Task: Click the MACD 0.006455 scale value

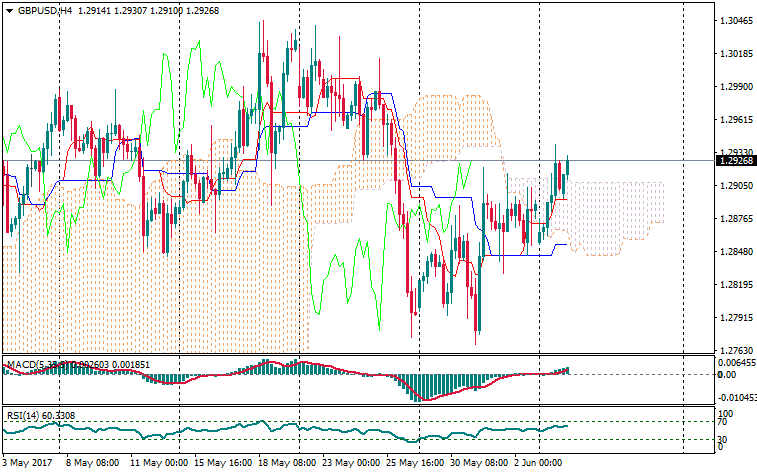Action: (737, 362)
